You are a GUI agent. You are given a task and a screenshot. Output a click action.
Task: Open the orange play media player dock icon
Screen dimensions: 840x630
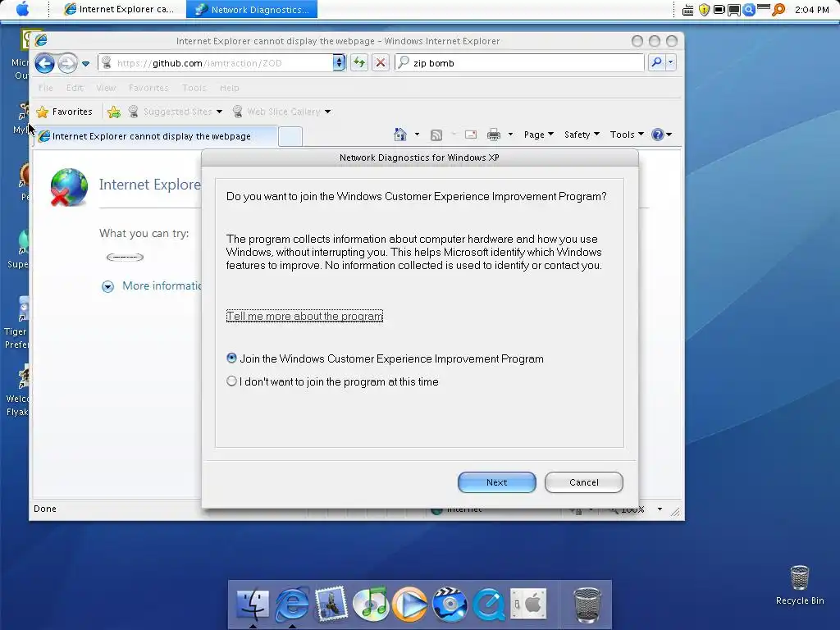click(410, 605)
